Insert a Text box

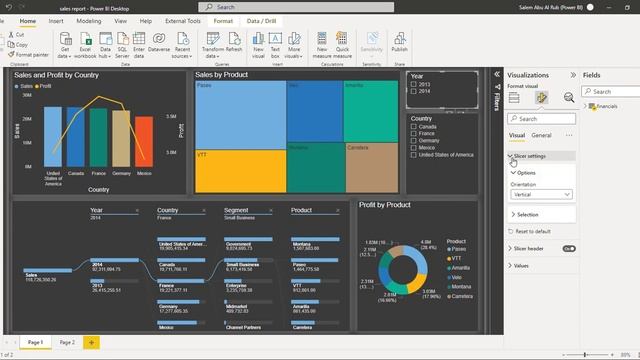pyautogui.click(x=275, y=45)
